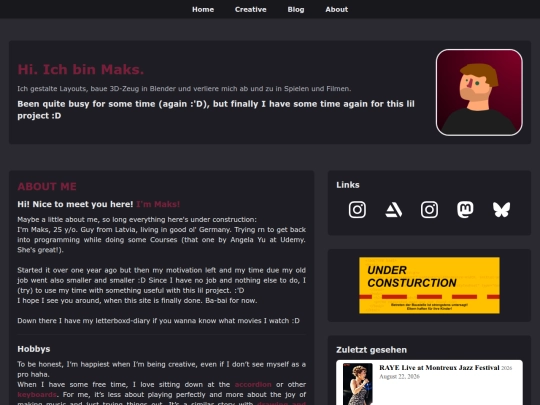This screenshot has height=405, width=540.
Task: Click the 'Been quite busy for some time' status
Action: pos(216,110)
